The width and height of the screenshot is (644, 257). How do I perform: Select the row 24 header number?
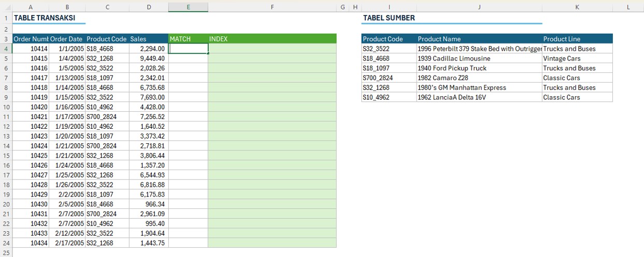point(6,243)
